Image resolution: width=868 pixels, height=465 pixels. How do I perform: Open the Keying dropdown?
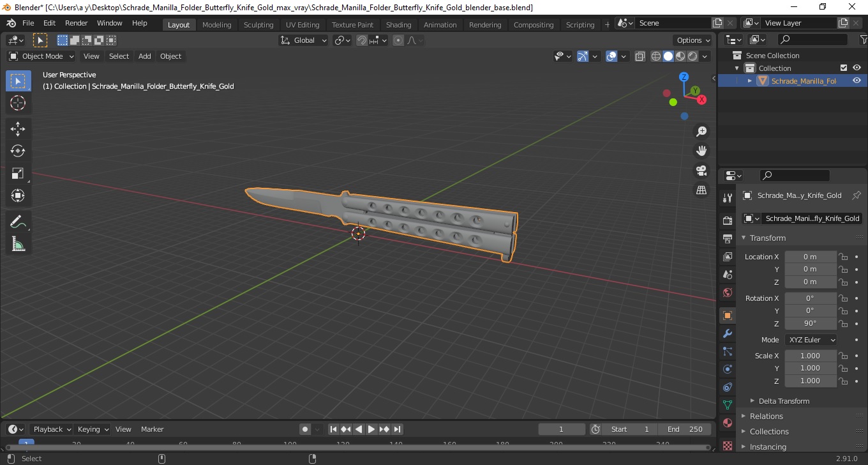93,429
